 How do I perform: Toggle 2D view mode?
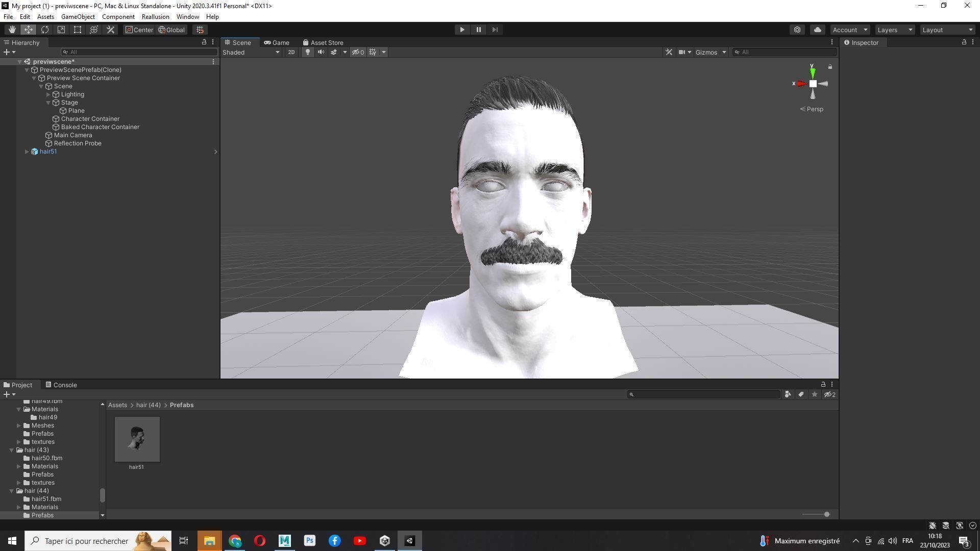(x=291, y=52)
